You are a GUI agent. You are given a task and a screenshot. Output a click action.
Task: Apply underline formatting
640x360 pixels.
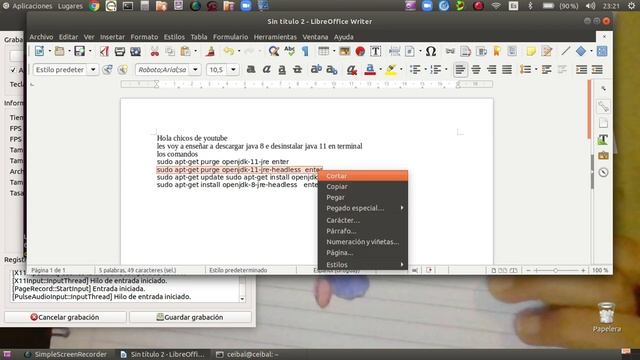[282, 70]
